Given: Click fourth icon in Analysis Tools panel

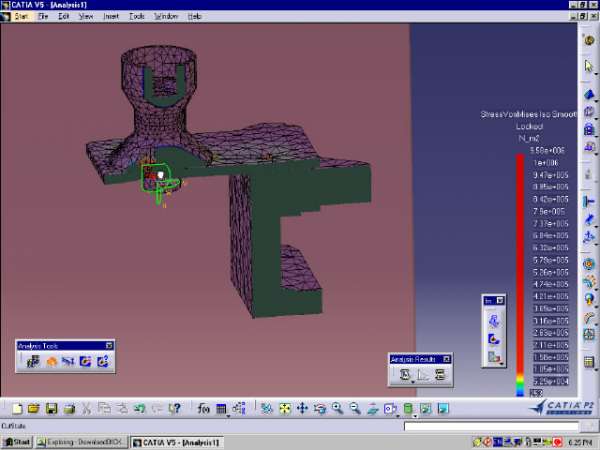Looking at the screenshot, I should click(85, 361).
